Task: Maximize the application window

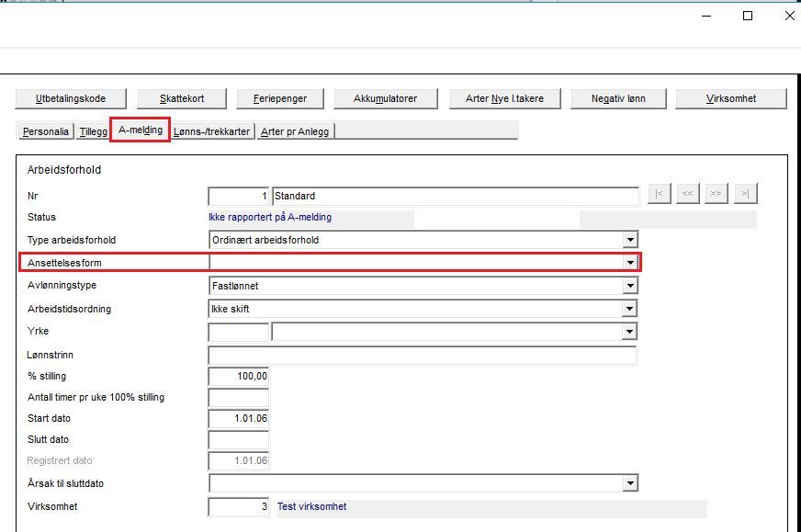Action: coord(748,16)
